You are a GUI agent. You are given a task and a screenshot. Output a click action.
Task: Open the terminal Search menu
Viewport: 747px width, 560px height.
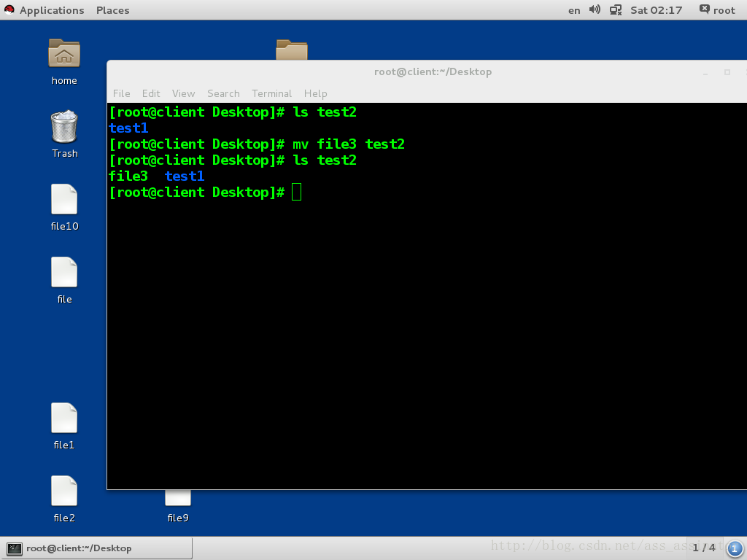223,93
